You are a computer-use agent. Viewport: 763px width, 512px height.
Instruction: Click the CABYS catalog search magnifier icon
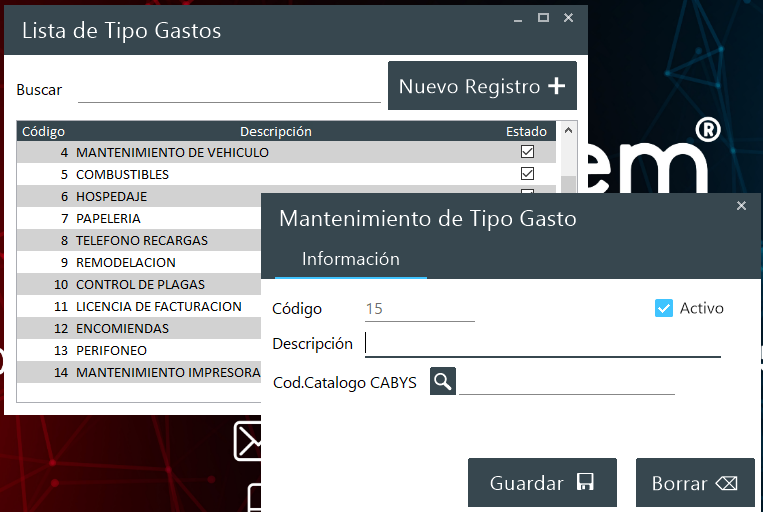pyautogui.click(x=443, y=381)
